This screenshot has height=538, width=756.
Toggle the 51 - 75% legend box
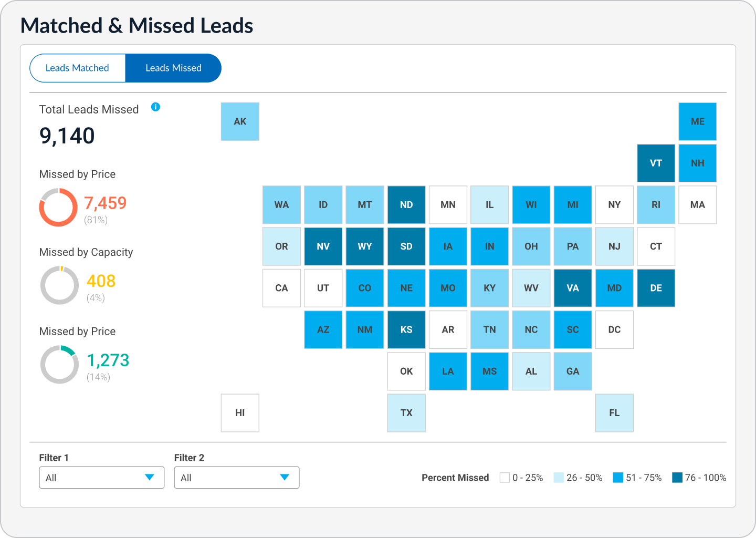coord(618,478)
